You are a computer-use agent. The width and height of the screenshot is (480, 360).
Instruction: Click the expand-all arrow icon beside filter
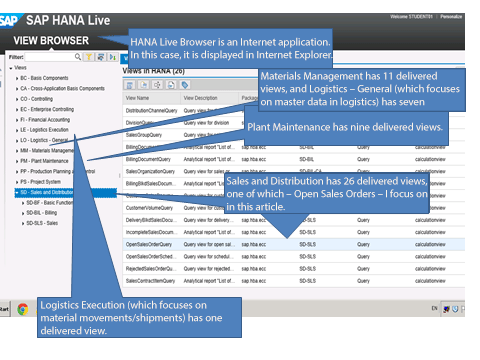[x=113, y=57]
